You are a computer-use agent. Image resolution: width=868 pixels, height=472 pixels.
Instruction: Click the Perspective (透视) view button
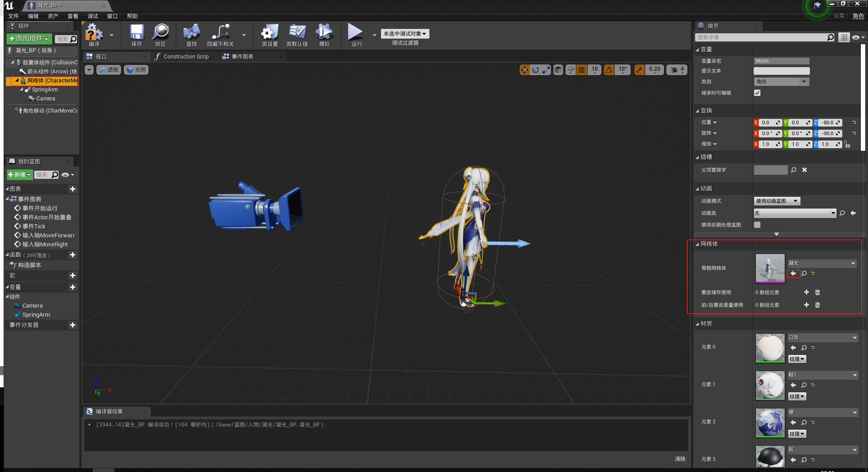click(x=108, y=70)
